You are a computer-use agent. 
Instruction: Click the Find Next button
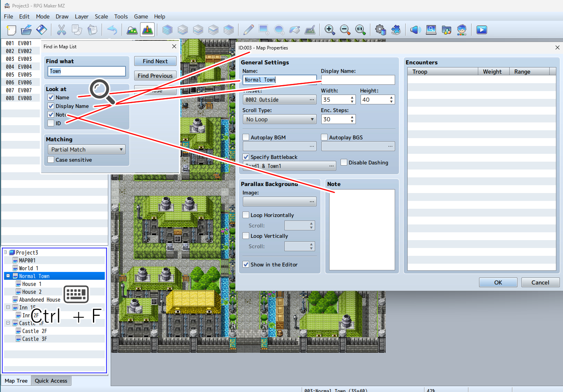pyautogui.click(x=155, y=61)
